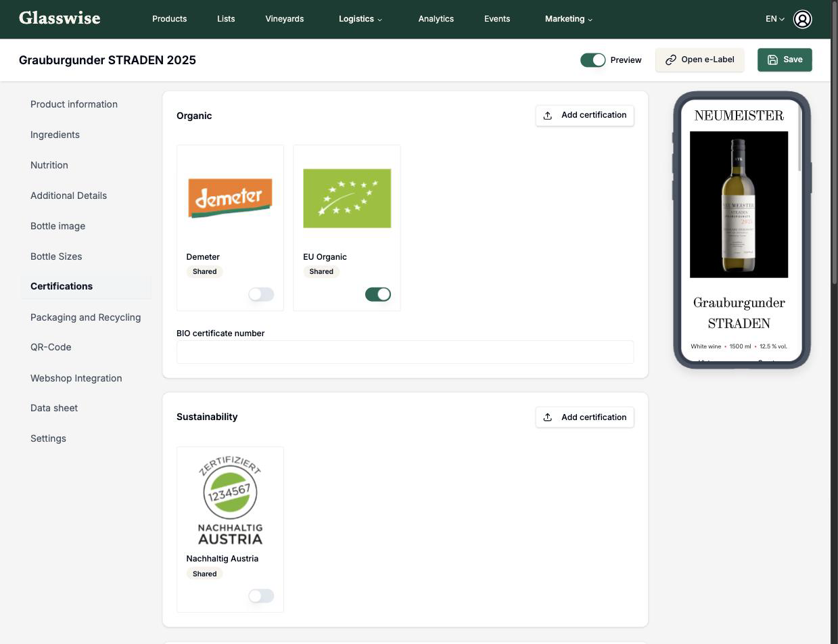The width and height of the screenshot is (838, 644).
Task: Open product Settings in sidebar
Action: pos(48,438)
